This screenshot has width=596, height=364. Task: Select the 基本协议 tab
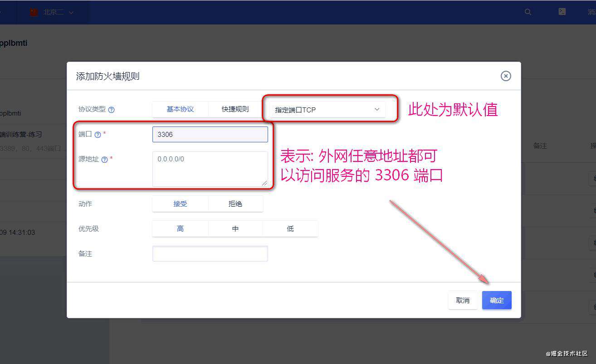(180, 109)
